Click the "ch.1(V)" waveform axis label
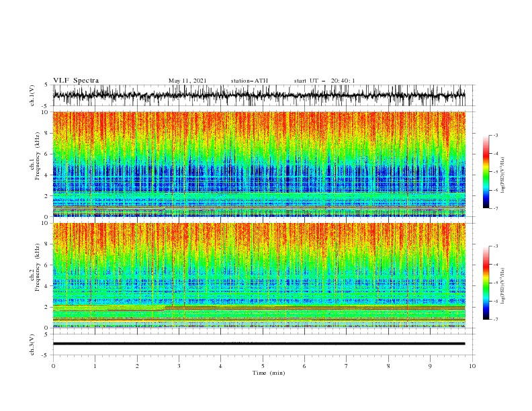532x411 pixels. tap(32, 95)
